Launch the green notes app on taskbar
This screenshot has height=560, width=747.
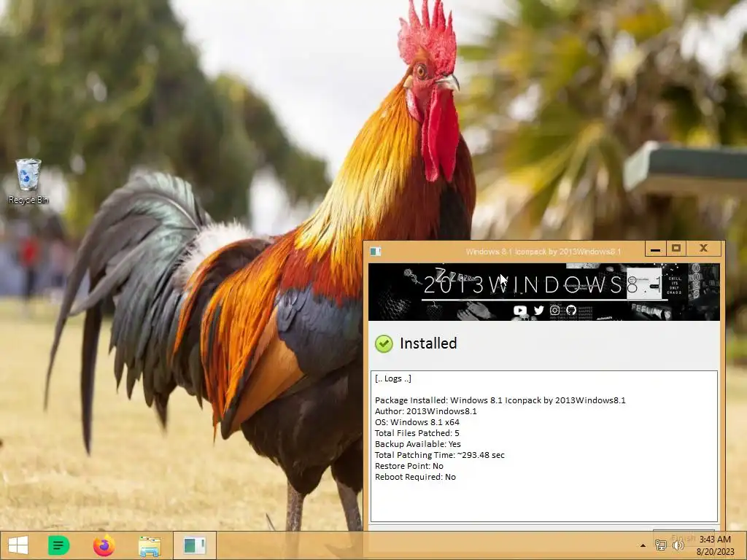click(58, 545)
